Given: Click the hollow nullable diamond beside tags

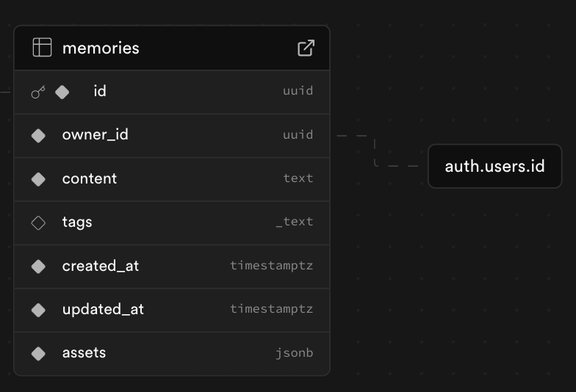Looking at the screenshot, I should pos(38,222).
